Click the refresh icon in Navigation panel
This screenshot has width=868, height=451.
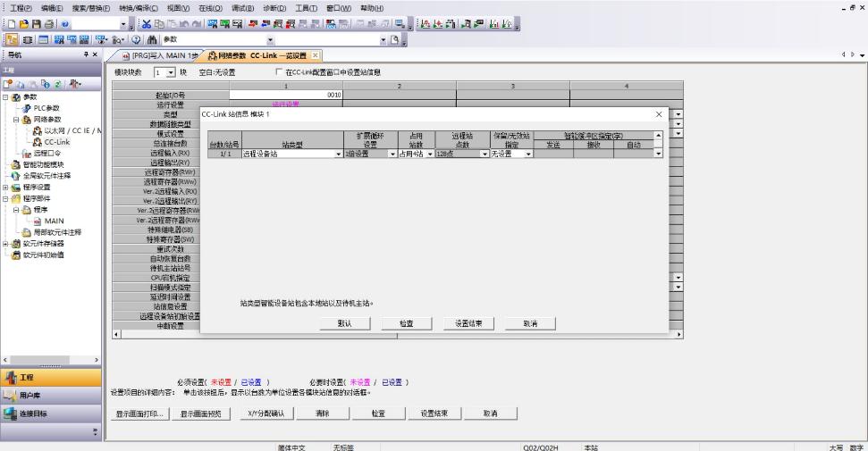57,84
